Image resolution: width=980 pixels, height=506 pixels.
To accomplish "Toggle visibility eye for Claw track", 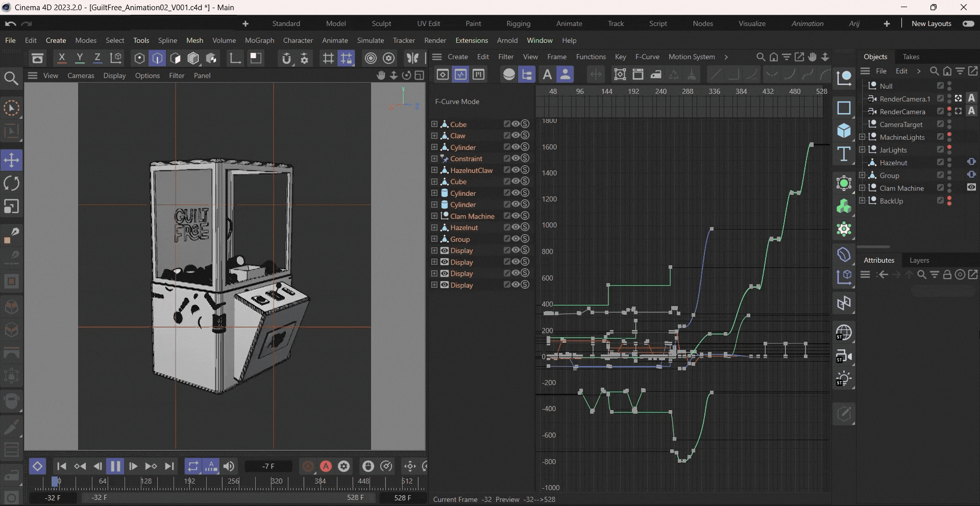I will 516,136.
